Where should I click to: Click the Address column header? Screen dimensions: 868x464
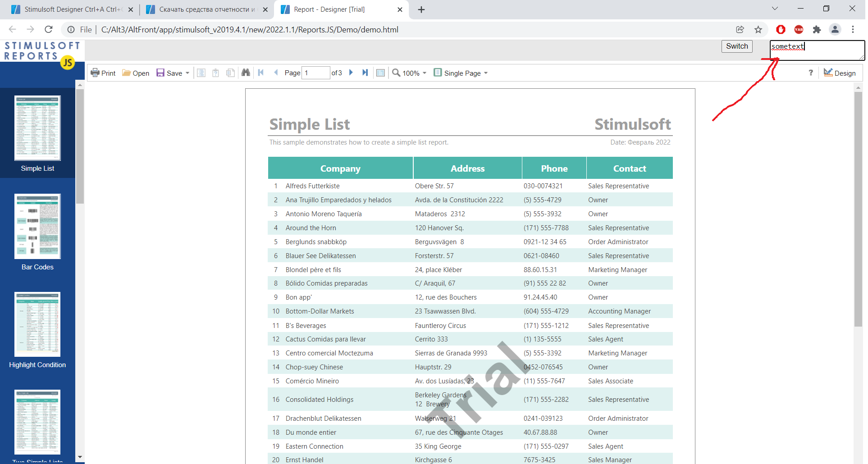tap(468, 168)
